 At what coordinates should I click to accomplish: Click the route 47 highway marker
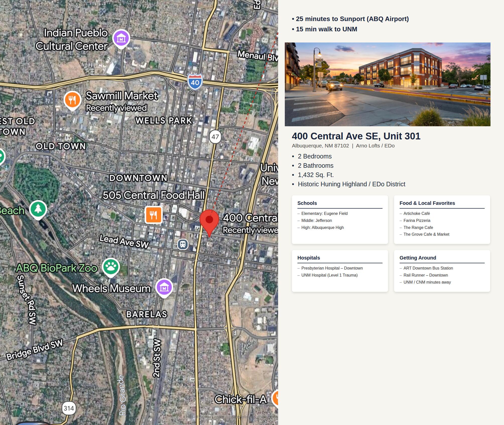[215, 137]
